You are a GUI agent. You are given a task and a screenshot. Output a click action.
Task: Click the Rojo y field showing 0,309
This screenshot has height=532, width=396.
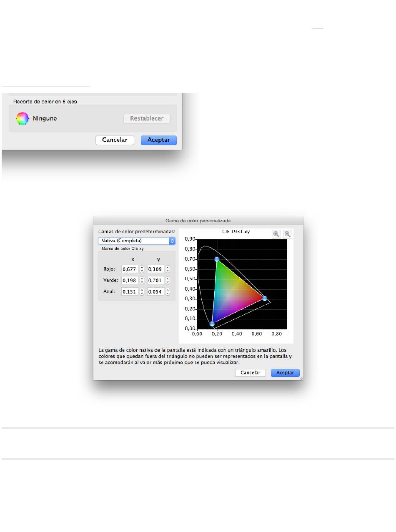pos(155,269)
